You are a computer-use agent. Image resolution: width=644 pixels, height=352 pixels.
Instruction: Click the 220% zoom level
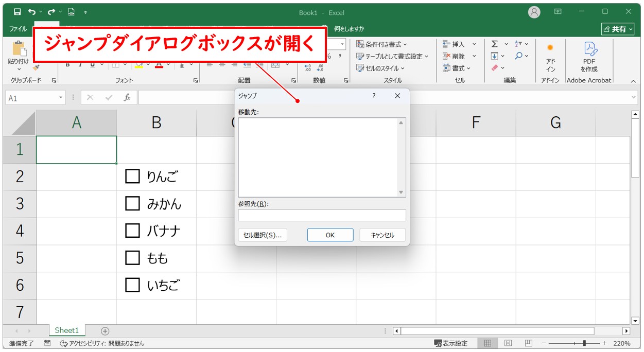(x=622, y=343)
